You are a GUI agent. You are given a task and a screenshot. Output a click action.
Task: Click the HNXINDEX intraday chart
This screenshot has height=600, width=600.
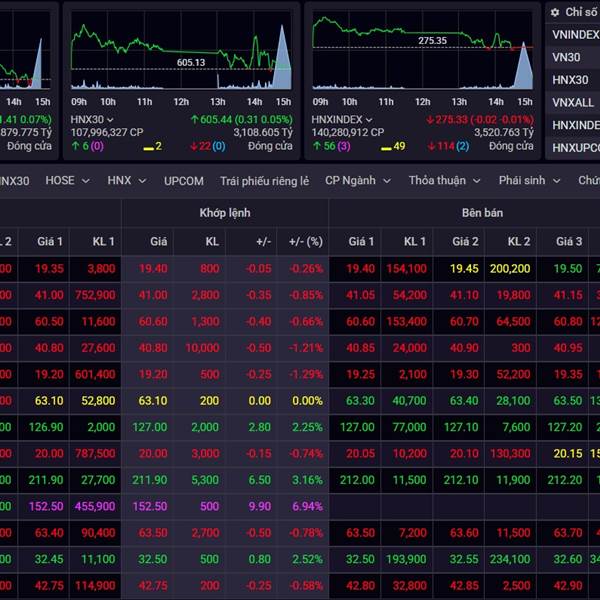pyautogui.click(x=422, y=51)
